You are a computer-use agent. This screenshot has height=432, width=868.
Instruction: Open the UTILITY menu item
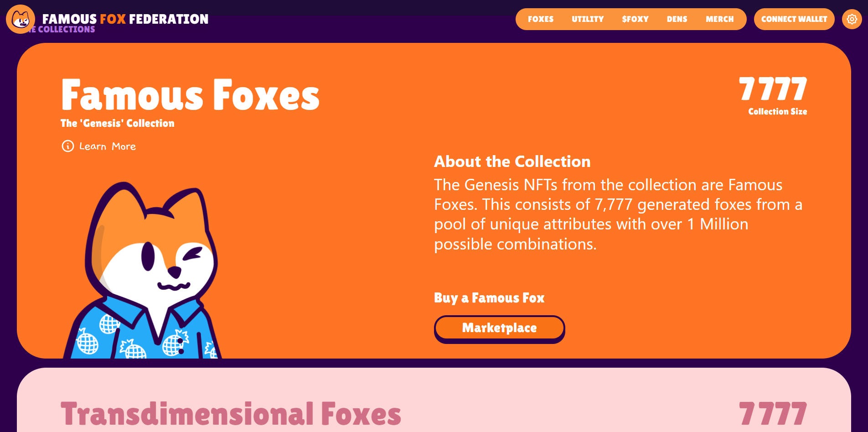click(587, 19)
